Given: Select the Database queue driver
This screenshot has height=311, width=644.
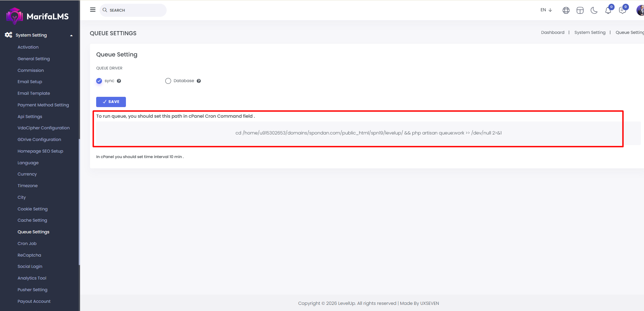Looking at the screenshot, I should point(168,81).
